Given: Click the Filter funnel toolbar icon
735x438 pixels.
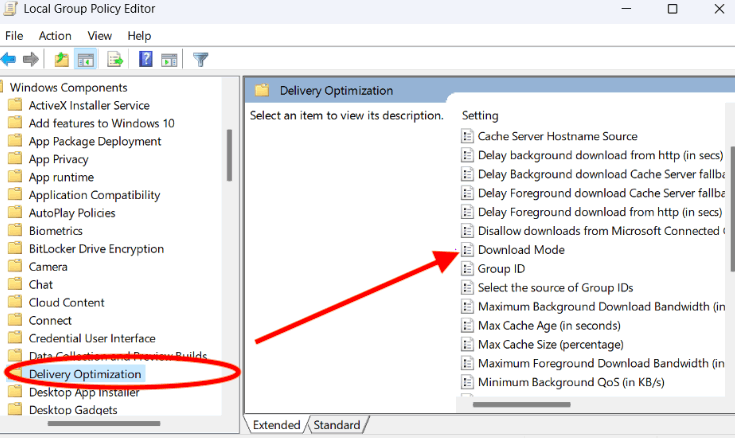Looking at the screenshot, I should coord(200,59).
